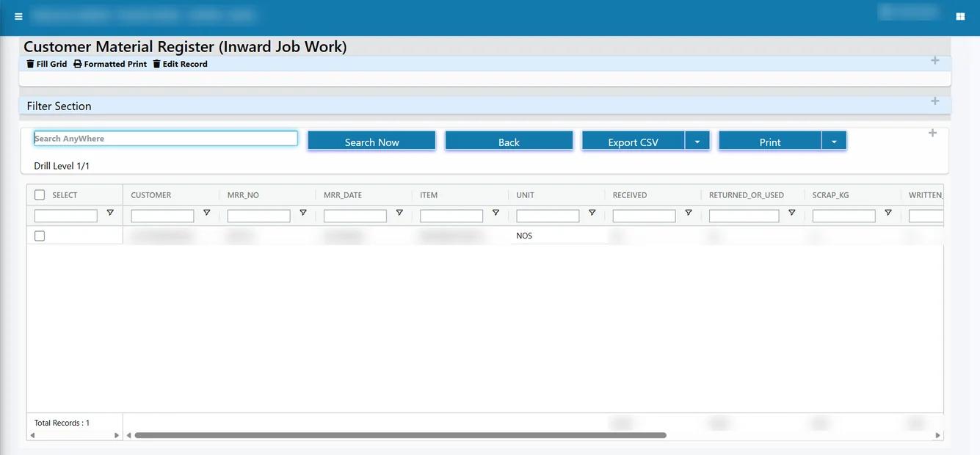
Task: Sort by the MRR_NO column header
Action: (x=243, y=195)
